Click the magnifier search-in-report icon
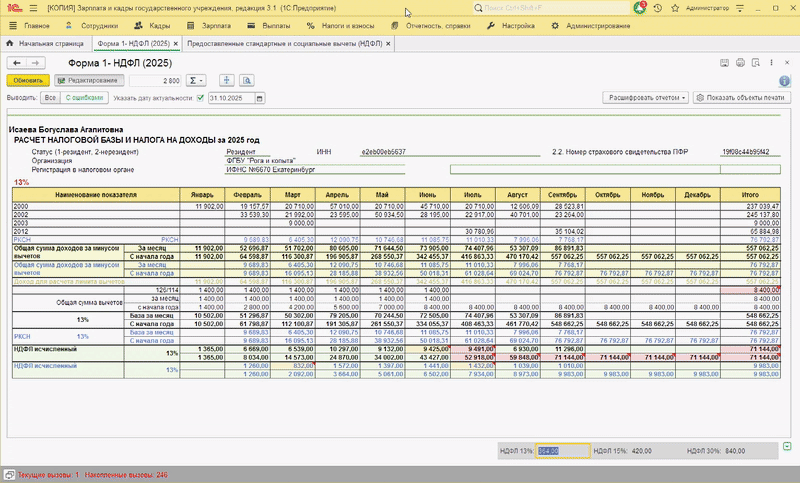The image size is (800, 483). [x=247, y=81]
